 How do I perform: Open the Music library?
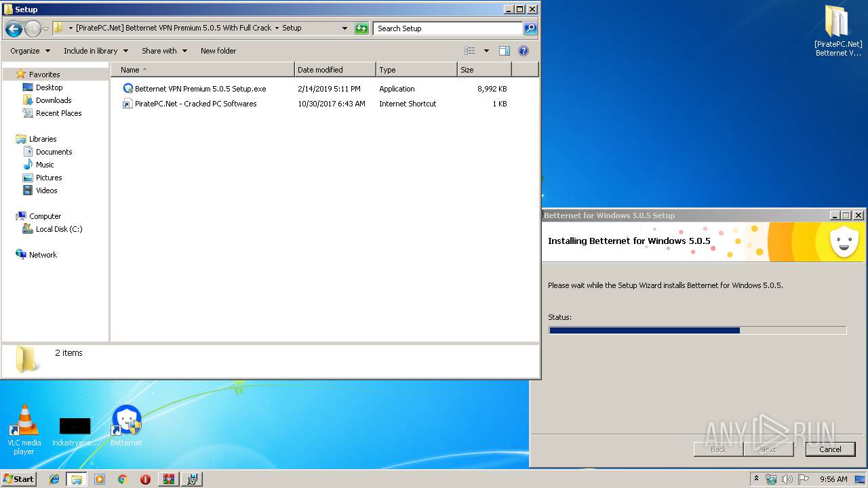45,165
